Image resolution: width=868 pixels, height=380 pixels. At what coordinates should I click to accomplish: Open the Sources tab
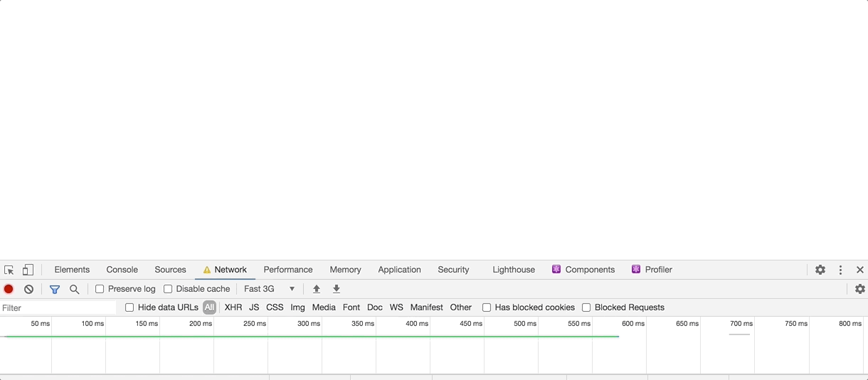[x=170, y=270]
